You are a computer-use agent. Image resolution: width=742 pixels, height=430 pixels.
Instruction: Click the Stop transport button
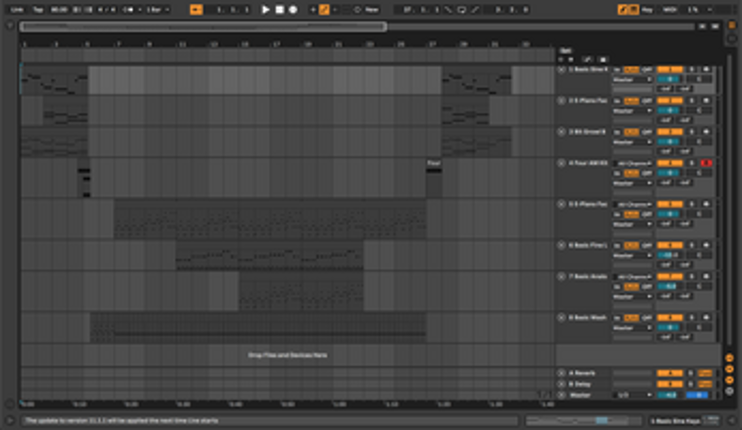coord(279,9)
